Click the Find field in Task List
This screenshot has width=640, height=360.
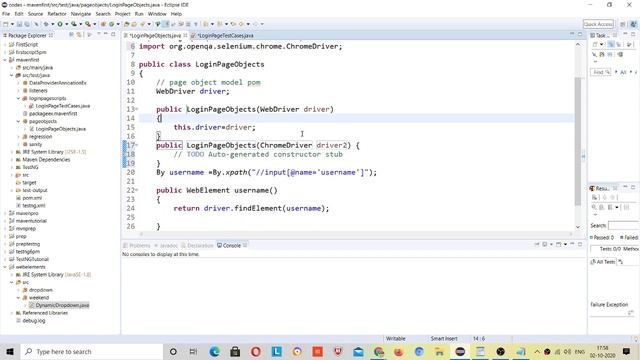click(601, 72)
